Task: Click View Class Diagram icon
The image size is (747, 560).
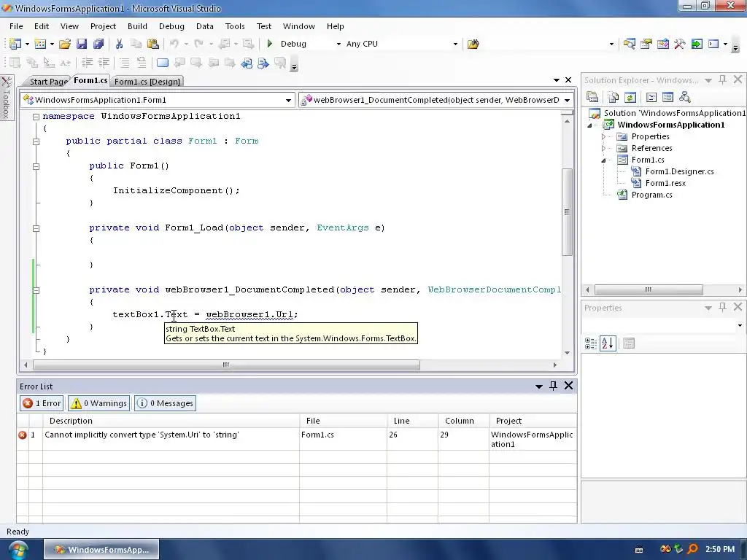Action: point(684,97)
